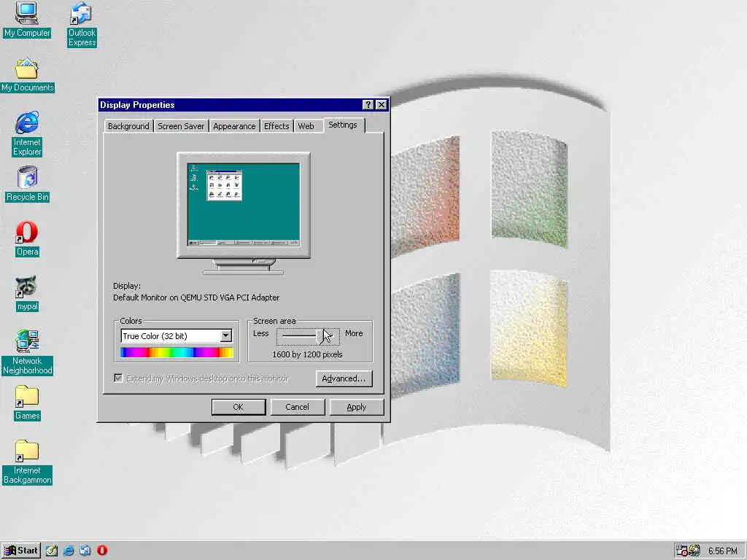
Task: Launch Outlook Express from quick launch
Action: coord(85,551)
